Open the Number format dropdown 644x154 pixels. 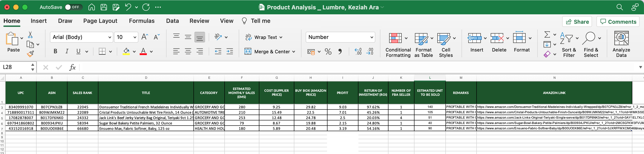tap(340, 37)
